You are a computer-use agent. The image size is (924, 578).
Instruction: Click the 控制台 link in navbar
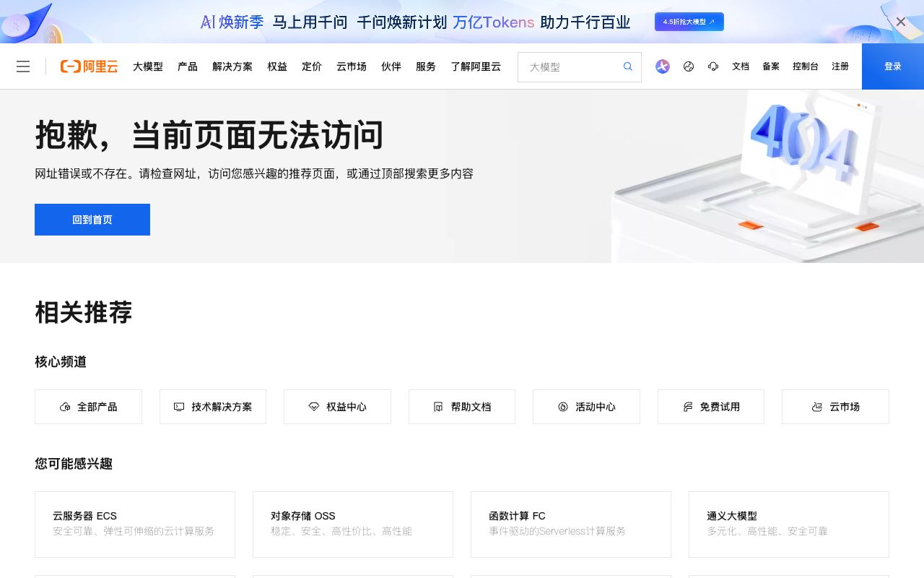click(x=804, y=66)
